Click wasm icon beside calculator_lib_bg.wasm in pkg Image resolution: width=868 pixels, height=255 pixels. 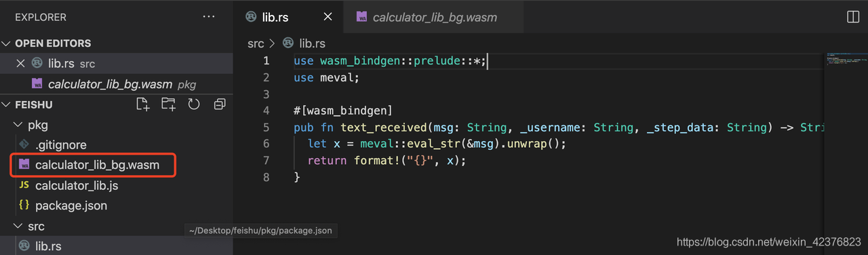click(x=24, y=165)
